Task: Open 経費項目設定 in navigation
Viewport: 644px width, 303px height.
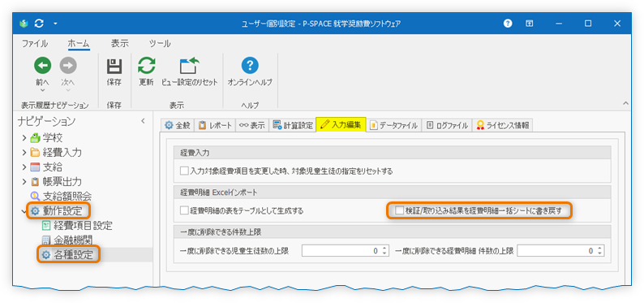Action: (x=83, y=226)
